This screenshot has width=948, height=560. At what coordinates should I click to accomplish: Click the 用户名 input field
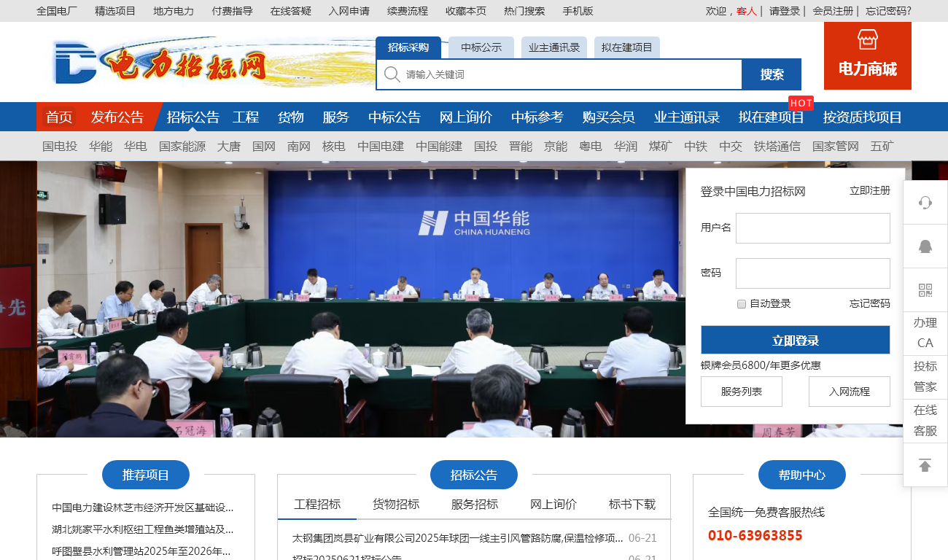pyautogui.click(x=813, y=228)
